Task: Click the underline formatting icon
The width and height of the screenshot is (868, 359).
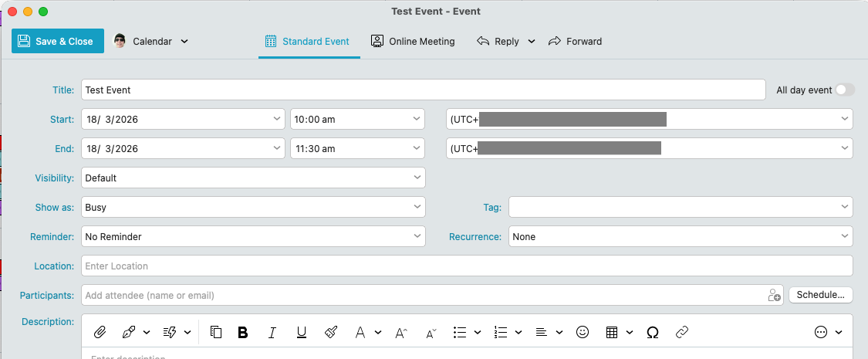Action: (302, 332)
